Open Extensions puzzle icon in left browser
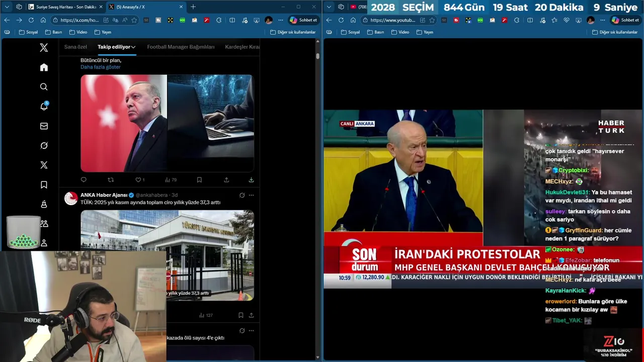This screenshot has width=644, height=362. point(219,20)
